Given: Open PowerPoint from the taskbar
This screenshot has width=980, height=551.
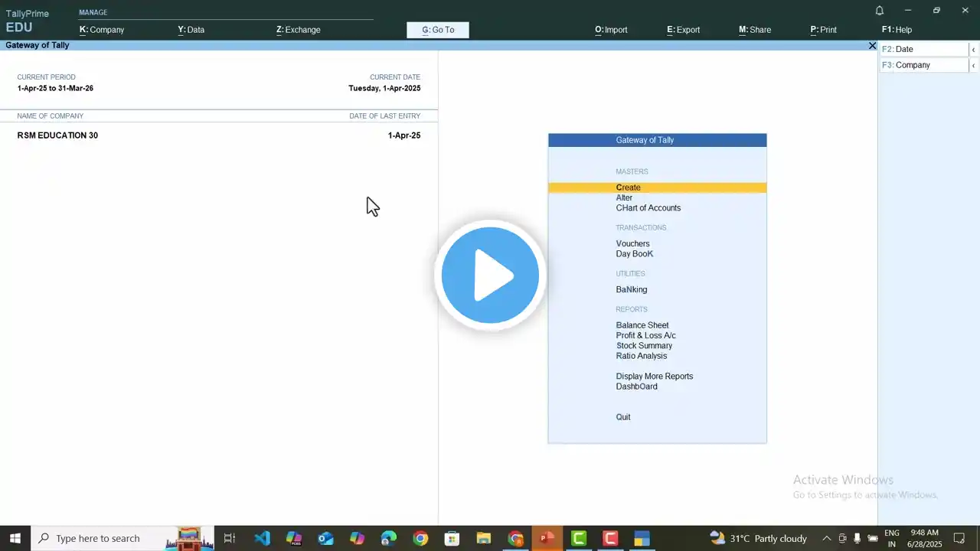Looking at the screenshot, I should click(547, 538).
